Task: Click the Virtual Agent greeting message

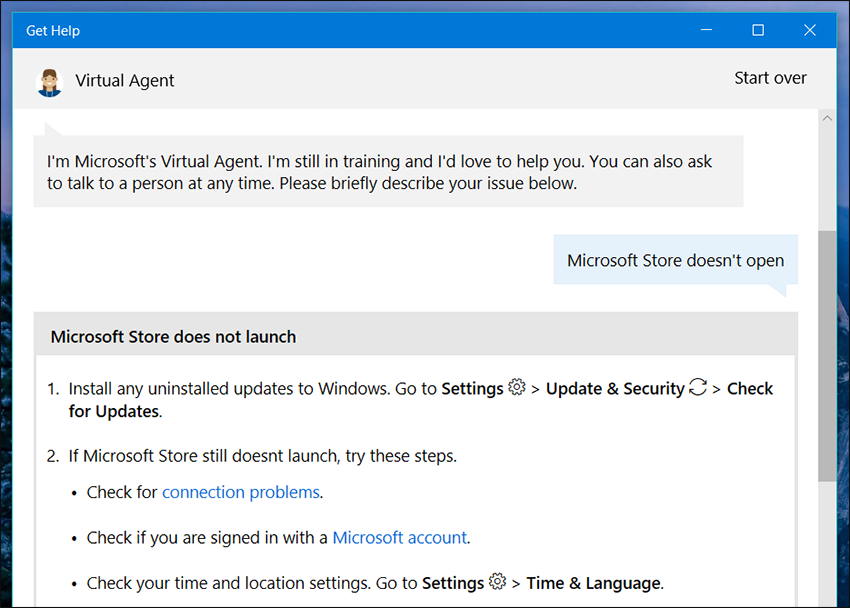Action: [x=388, y=172]
